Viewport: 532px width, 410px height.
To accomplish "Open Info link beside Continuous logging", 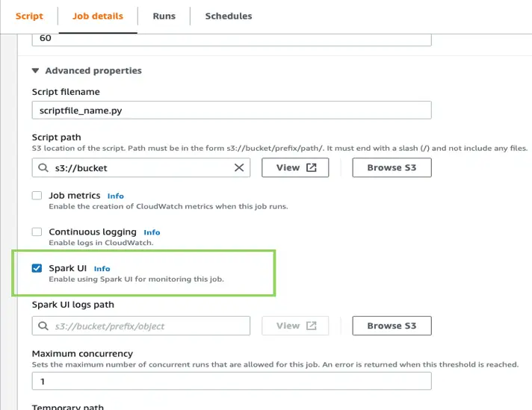I will click(152, 232).
